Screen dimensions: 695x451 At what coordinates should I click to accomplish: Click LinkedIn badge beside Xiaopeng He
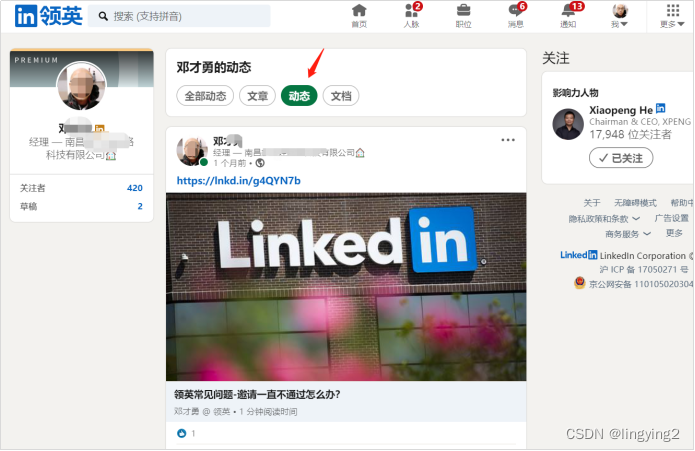coord(660,108)
